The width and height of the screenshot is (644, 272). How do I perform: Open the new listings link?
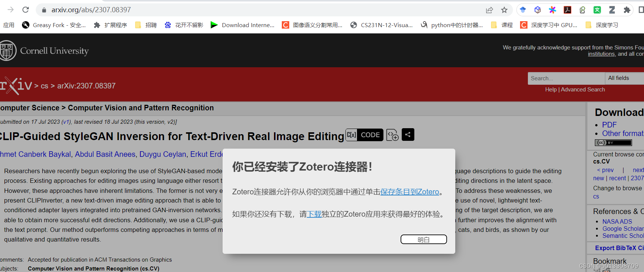[599, 178]
